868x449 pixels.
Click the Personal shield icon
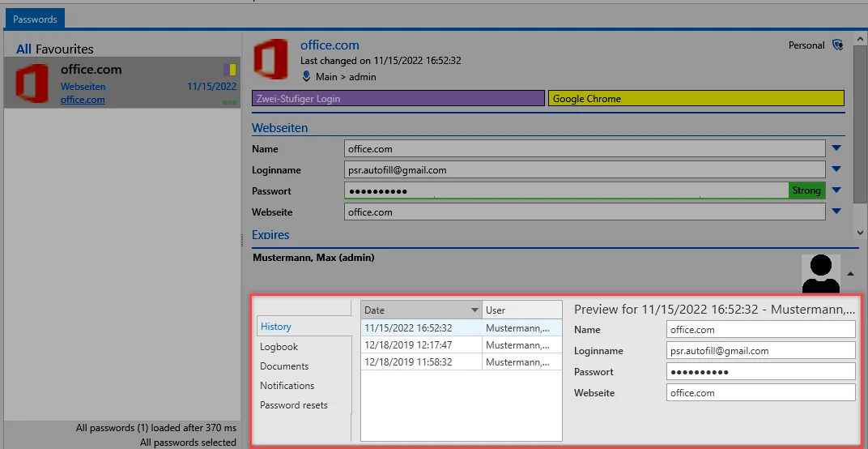pyautogui.click(x=837, y=45)
